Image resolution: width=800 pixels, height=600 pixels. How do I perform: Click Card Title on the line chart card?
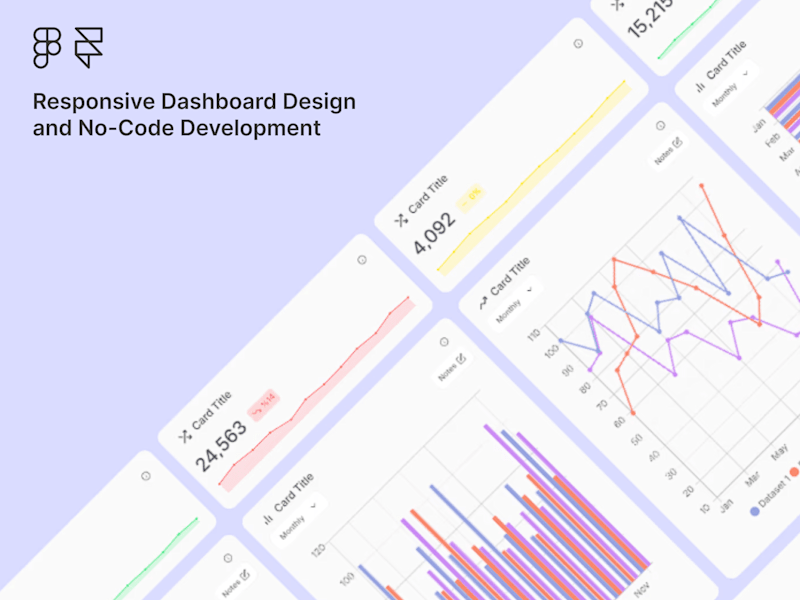pos(510,277)
